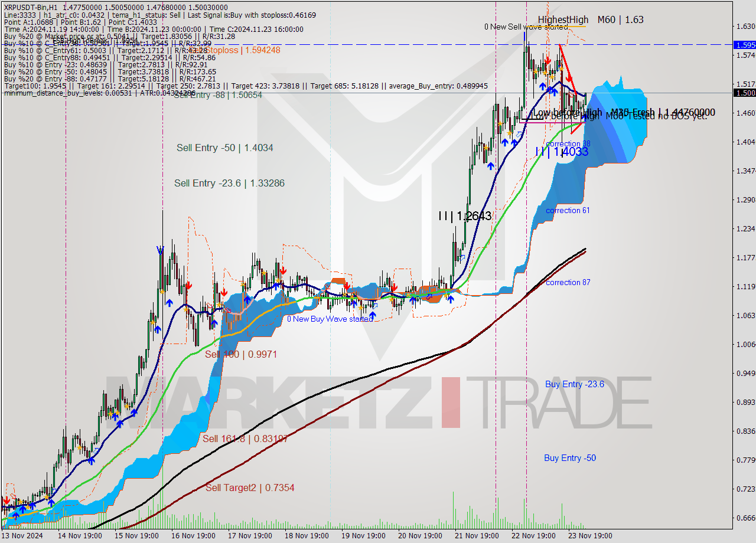Click the 'Buy Entry -50' label
The image size is (756, 543).
tap(570, 458)
